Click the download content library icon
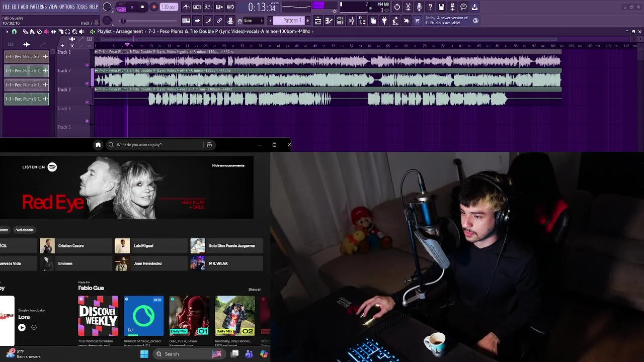The image size is (644, 362). (x=474, y=7)
